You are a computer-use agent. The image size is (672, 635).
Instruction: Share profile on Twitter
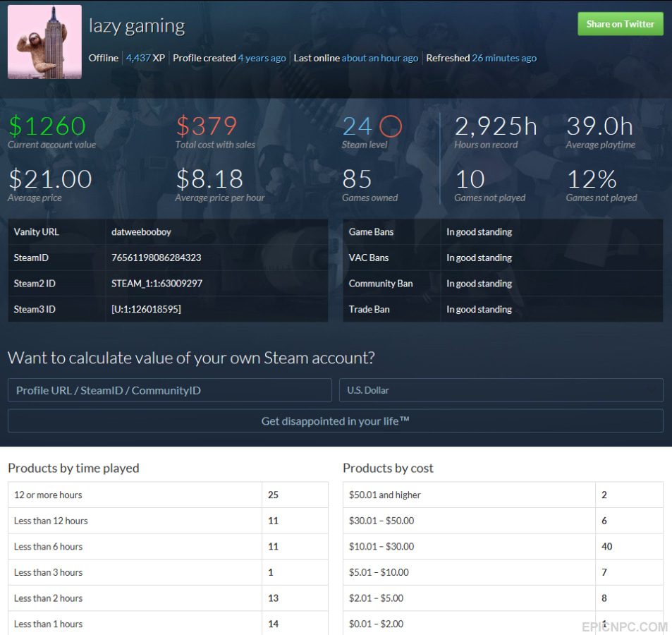coord(620,24)
